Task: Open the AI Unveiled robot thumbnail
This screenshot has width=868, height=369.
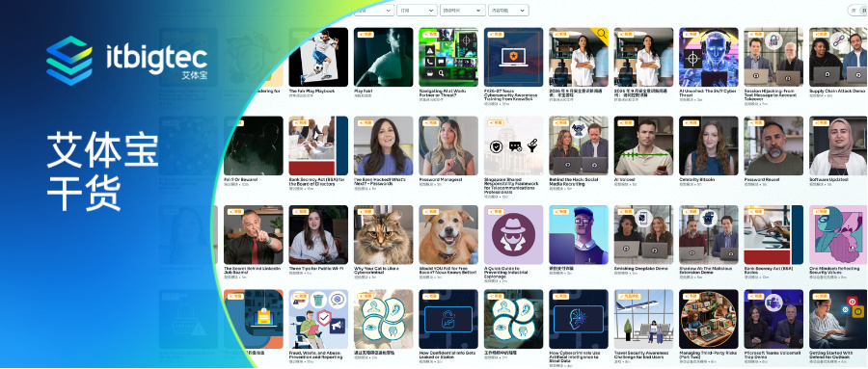Action: (x=709, y=57)
